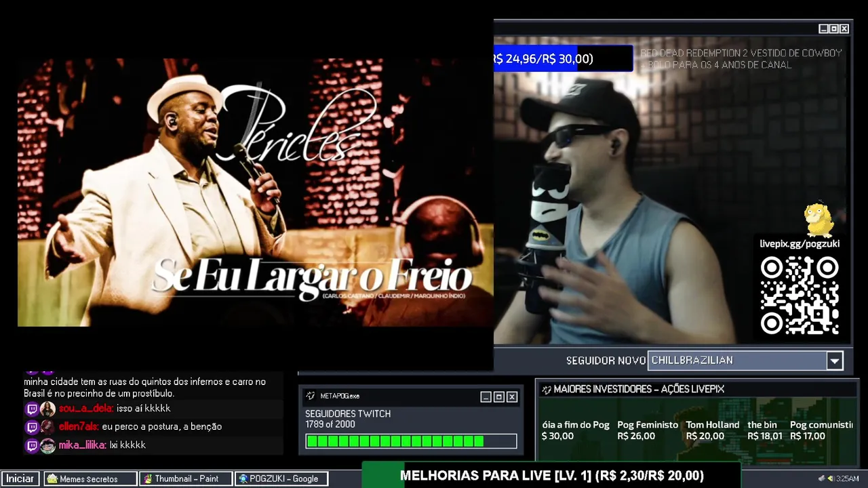Close the webcam window
868x488 pixels.
(844, 28)
